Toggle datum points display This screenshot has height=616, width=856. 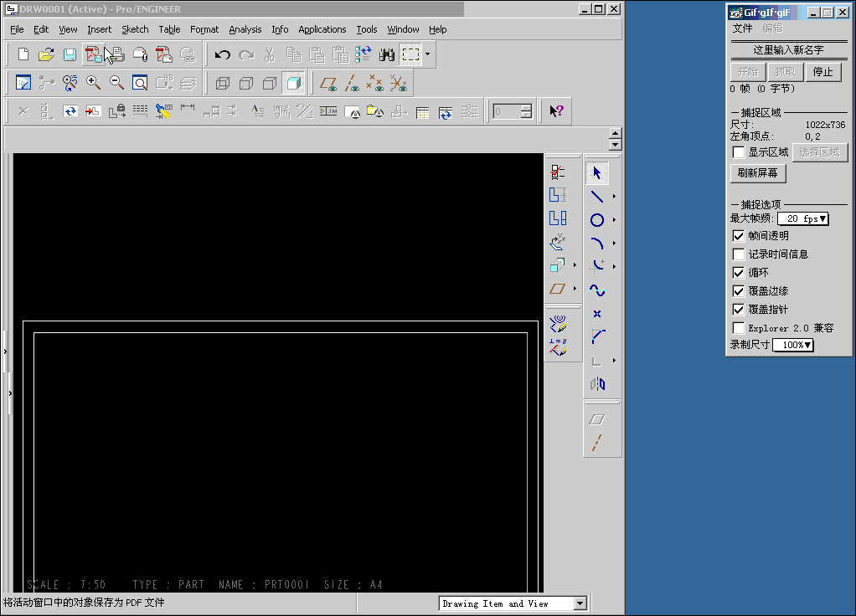pos(375,83)
